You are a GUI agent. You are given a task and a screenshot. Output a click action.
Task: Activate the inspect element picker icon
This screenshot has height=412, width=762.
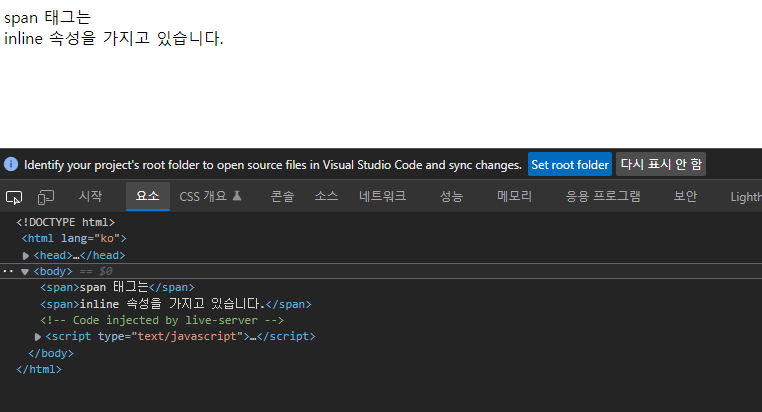pyautogui.click(x=14, y=197)
